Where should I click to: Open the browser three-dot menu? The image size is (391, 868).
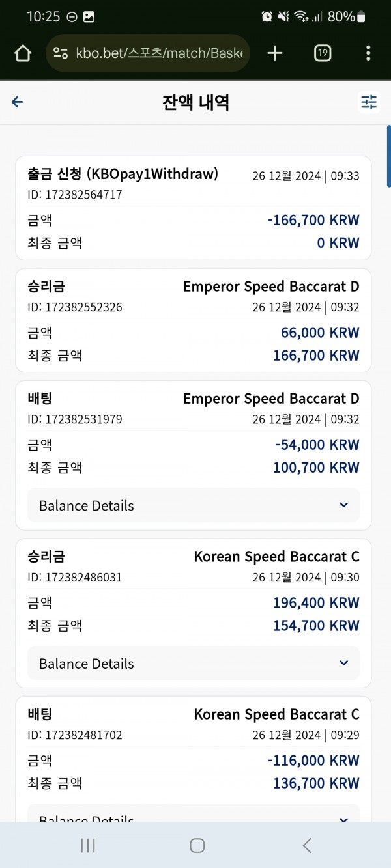click(x=368, y=53)
